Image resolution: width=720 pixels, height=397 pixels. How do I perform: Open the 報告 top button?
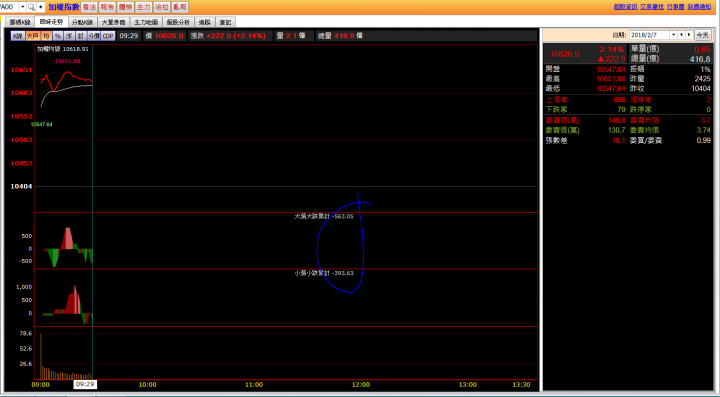(107, 7)
